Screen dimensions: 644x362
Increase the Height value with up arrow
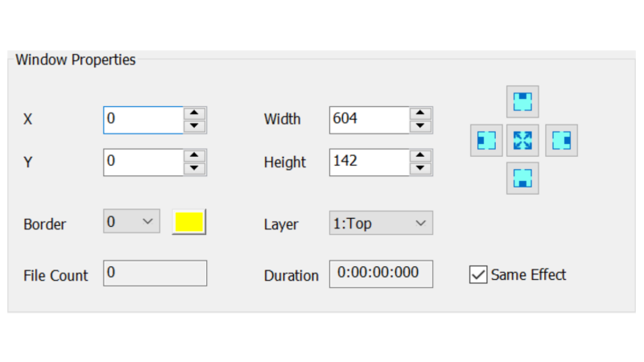click(x=420, y=155)
